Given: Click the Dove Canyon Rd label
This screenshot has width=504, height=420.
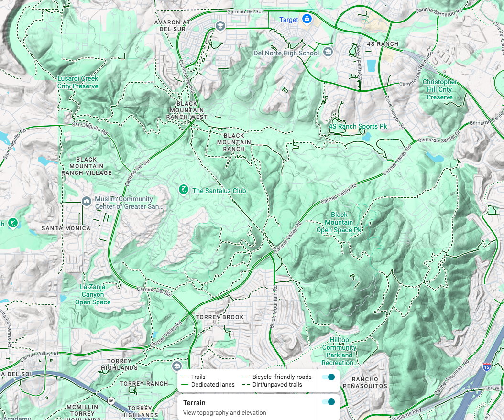Looking at the screenshot, I should tap(395, 112).
